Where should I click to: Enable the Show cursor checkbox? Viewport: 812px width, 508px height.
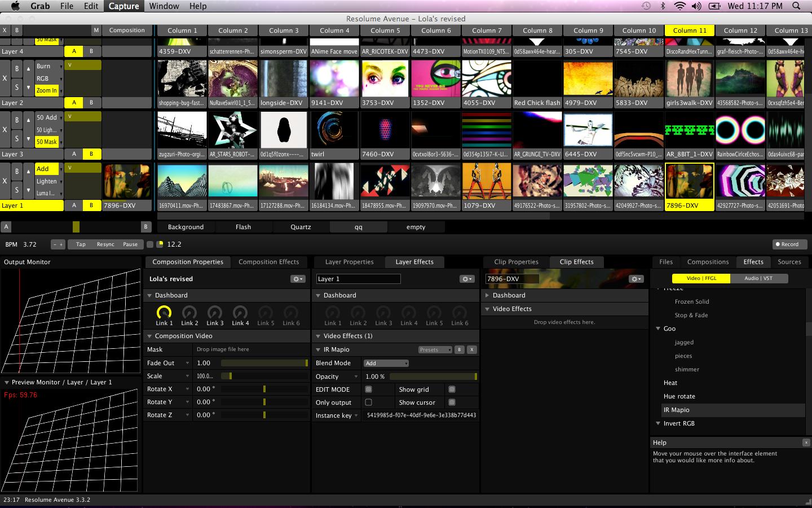pyautogui.click(x=452, y=402)
